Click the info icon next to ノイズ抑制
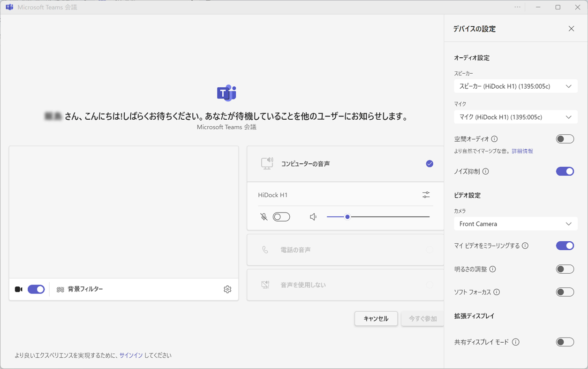588x369 pixels. click(486, 171)
